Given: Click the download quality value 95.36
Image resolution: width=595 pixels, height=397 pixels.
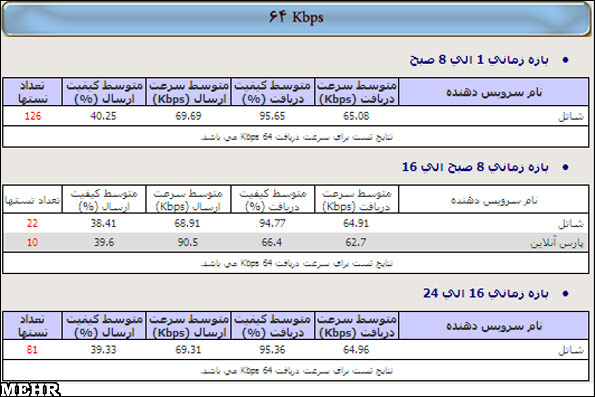Looking at the screenshot, I should [272, 350].
